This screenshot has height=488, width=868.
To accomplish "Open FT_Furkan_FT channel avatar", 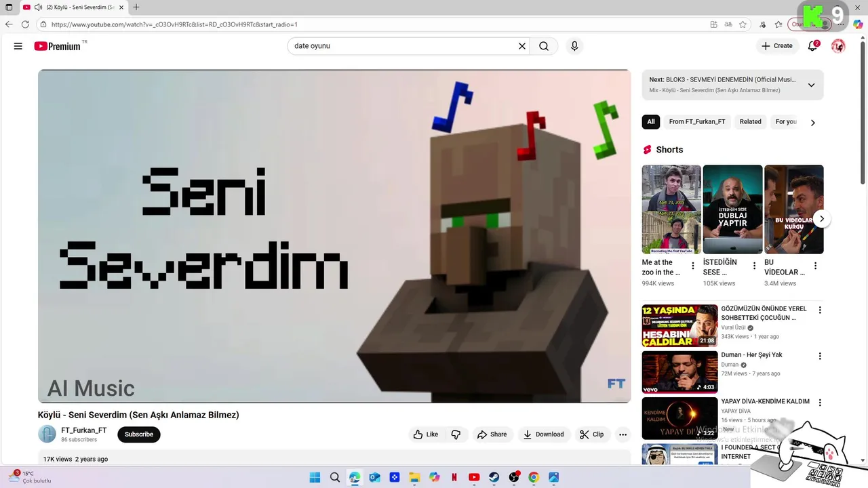I will [47, 434].
